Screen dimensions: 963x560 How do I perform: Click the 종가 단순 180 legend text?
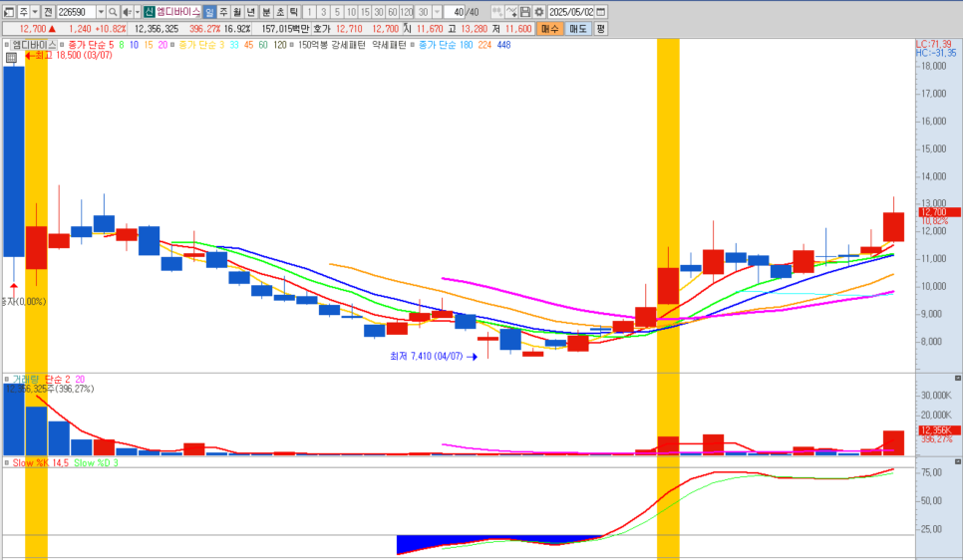coord(446,45)
